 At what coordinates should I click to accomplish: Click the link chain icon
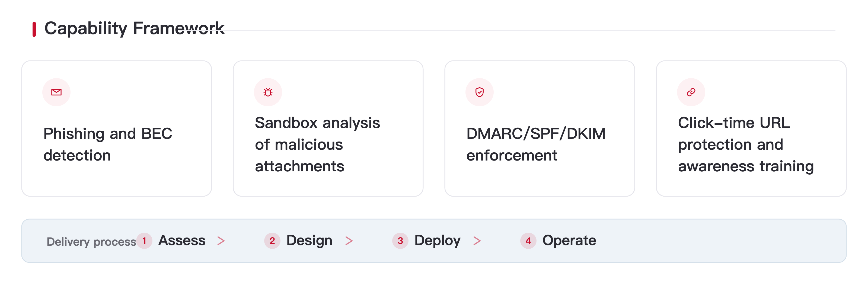coord(691,92)
